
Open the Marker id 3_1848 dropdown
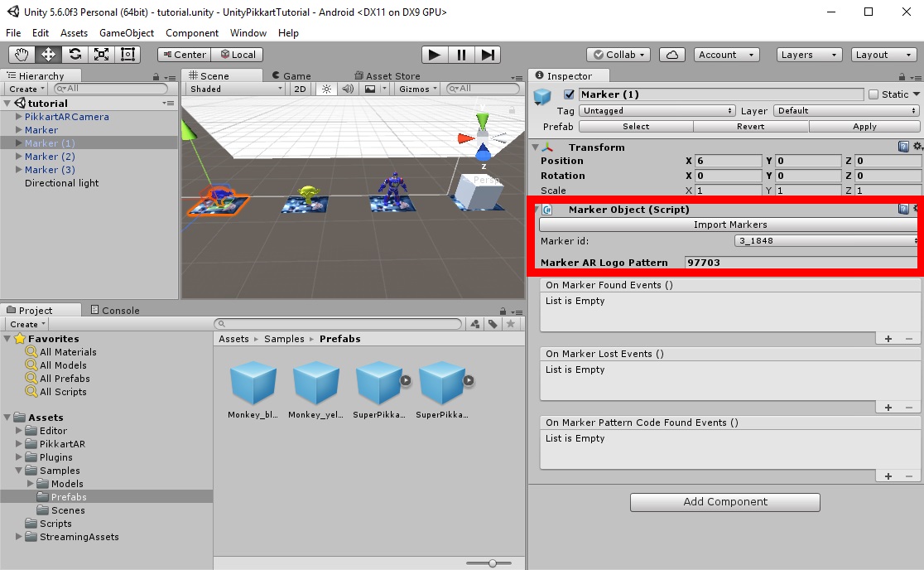pos(827,240)
